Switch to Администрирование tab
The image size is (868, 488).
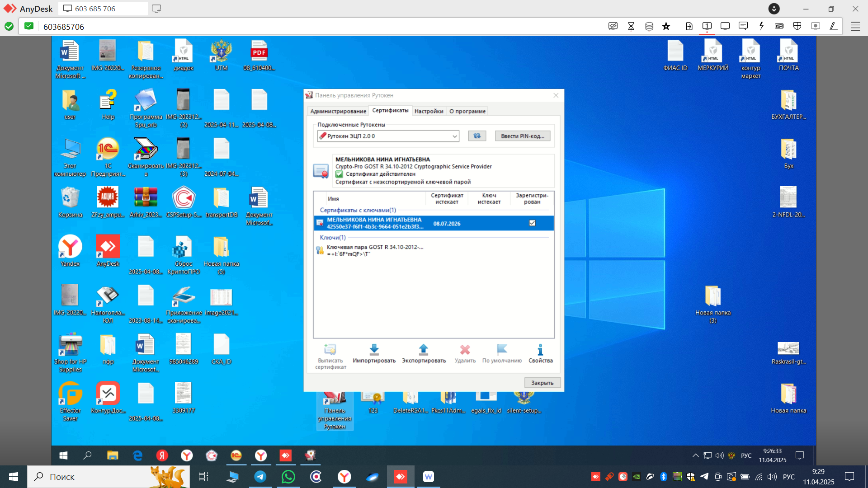pyautogui.click(x=338, y=111)
